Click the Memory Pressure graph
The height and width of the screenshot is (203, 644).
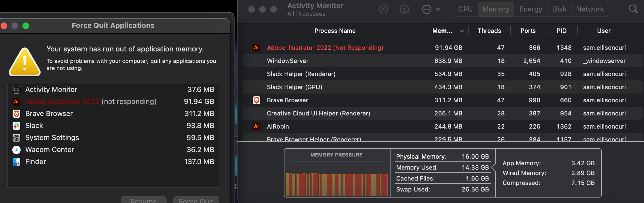[x=337, y=185]
